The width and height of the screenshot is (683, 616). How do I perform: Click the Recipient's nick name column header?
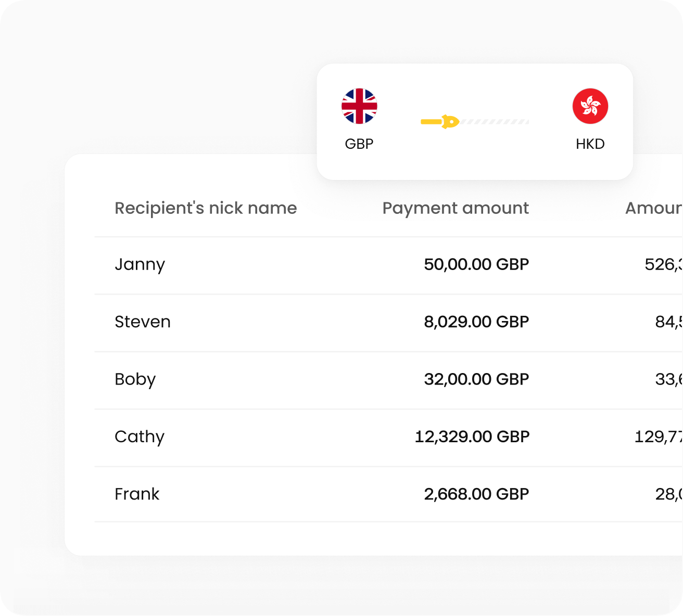click(206, 208)
